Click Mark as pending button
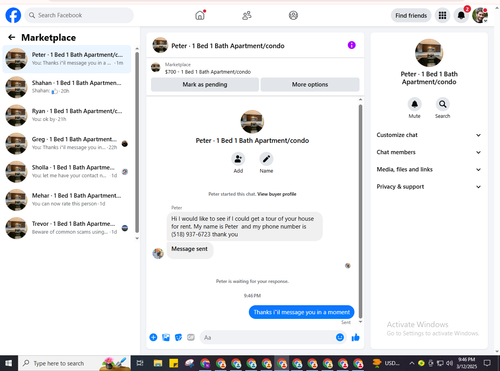 pyautogui.click(x=205, y=85)
